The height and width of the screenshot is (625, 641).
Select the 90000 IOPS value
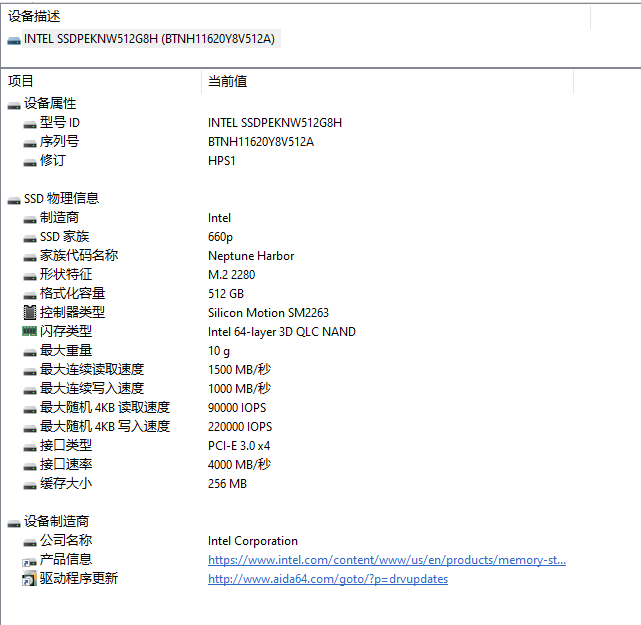click(x=237, y=408)
